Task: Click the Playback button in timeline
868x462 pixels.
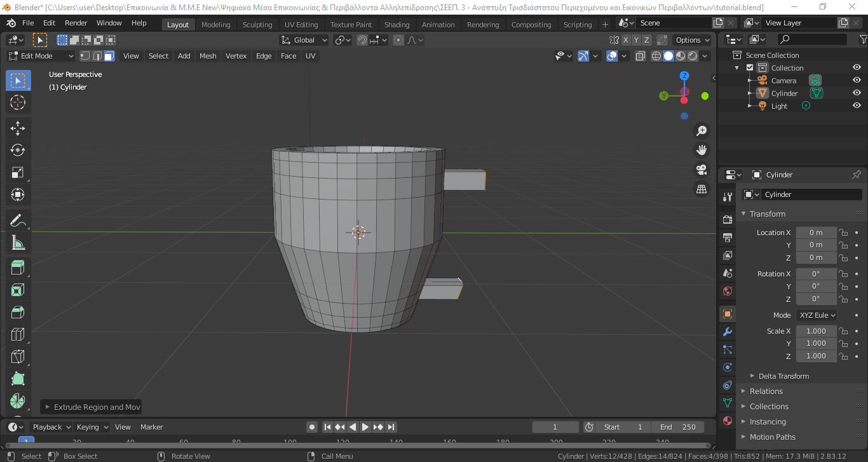Action: (x=51, y=427)
